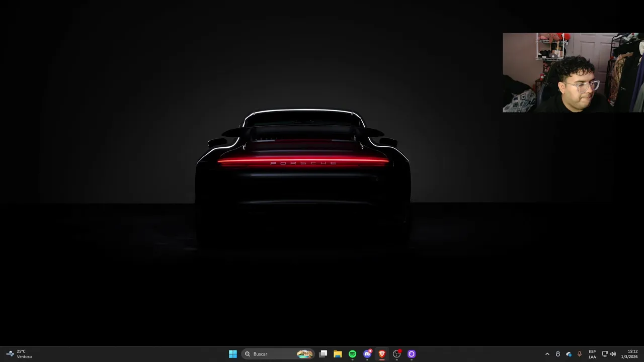Screen dimensions: 644x362
Task: Open File Explorer from the taskbar
Action: (x=338, y=354)
